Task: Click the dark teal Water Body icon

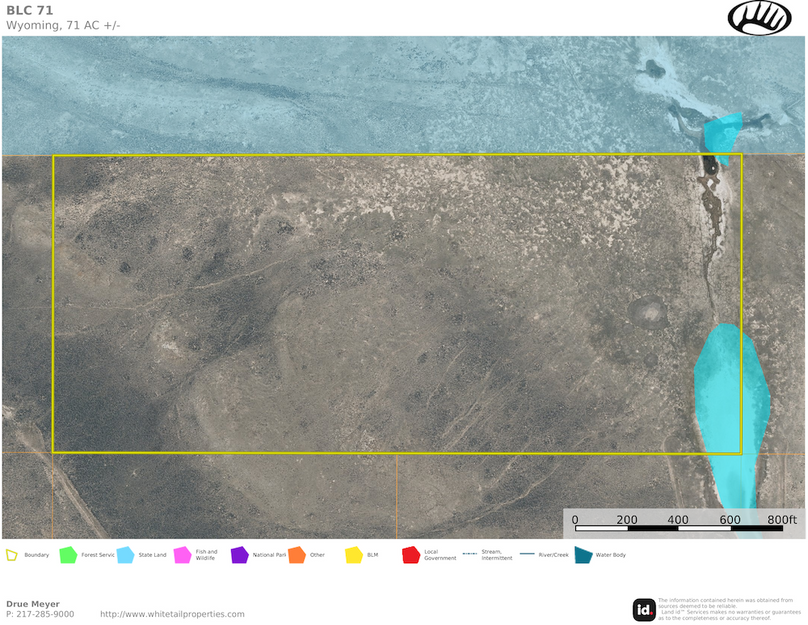Action: pos(583,555)
